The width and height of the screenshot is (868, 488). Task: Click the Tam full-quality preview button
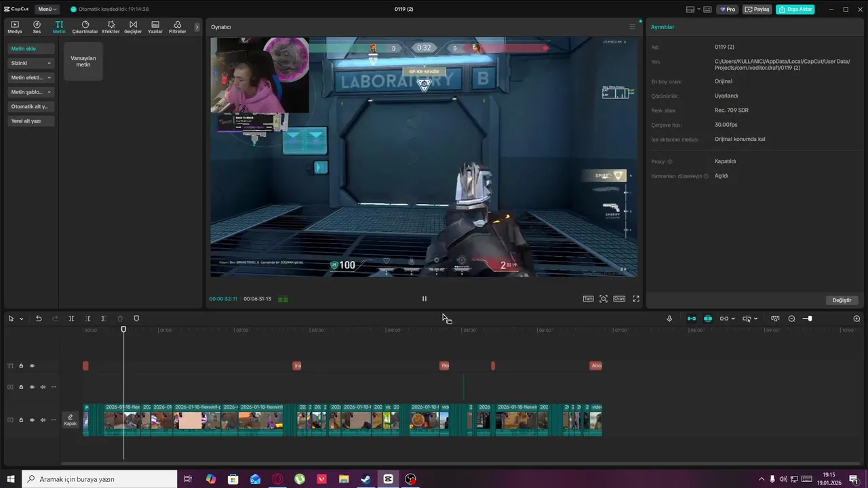click(588, 299)
